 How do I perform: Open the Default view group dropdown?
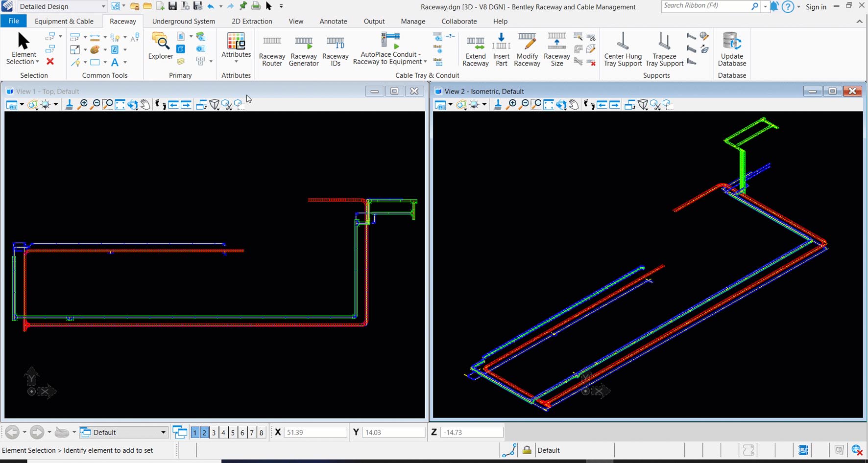pyautogui.click(x=163, y=433)
